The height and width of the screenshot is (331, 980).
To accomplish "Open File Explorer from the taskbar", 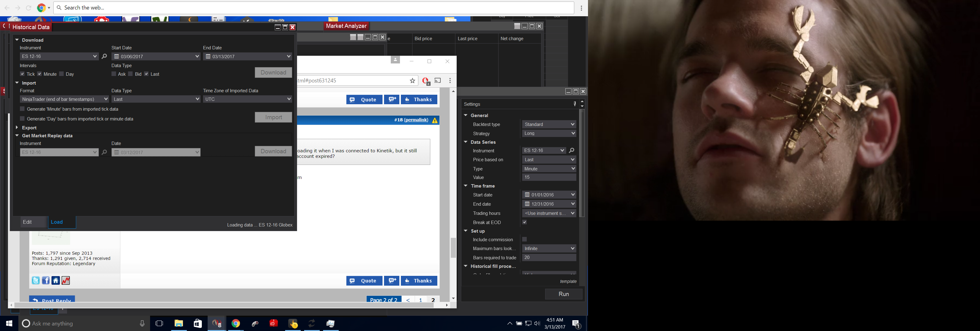I will click(179, 323).
